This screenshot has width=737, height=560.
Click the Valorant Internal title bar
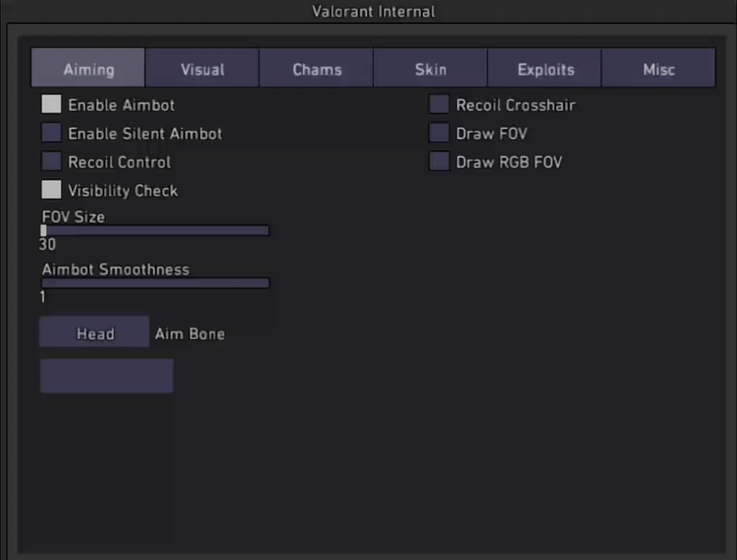368,12
